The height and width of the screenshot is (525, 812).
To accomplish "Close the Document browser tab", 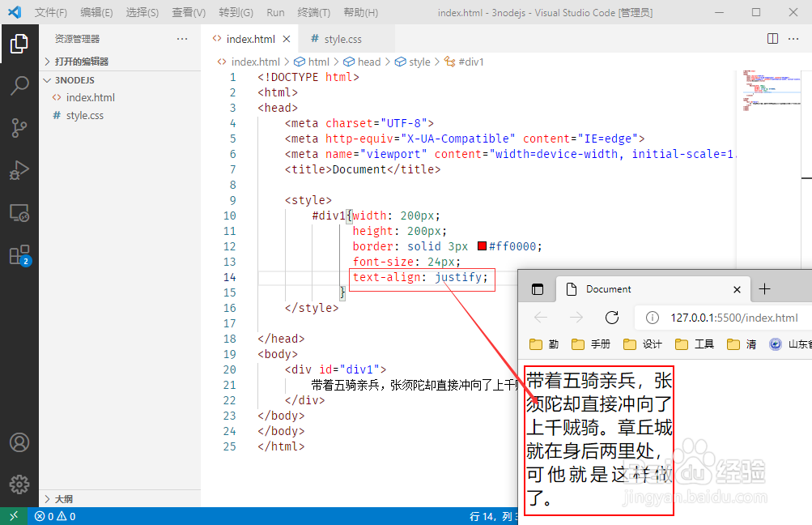I will click(737, 289).
